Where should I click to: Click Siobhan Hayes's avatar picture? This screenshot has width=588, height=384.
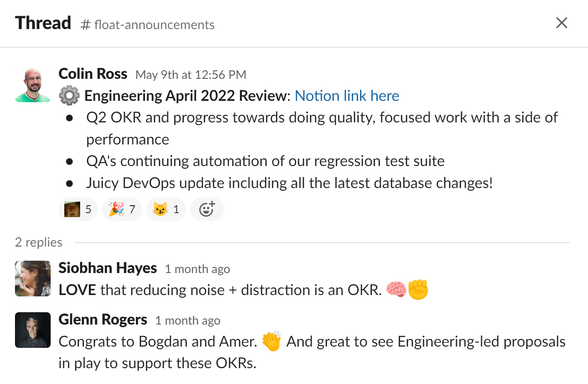(33, 278)
